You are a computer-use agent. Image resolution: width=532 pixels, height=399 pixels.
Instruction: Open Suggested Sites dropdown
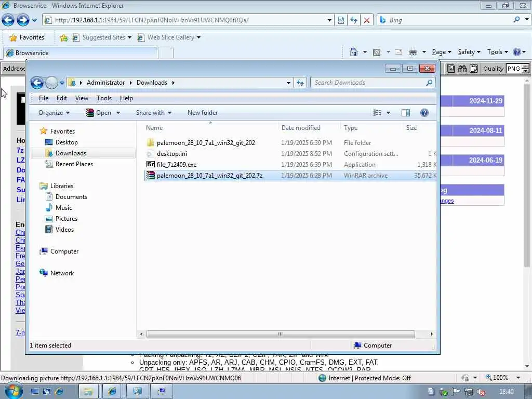coord(129,37)
